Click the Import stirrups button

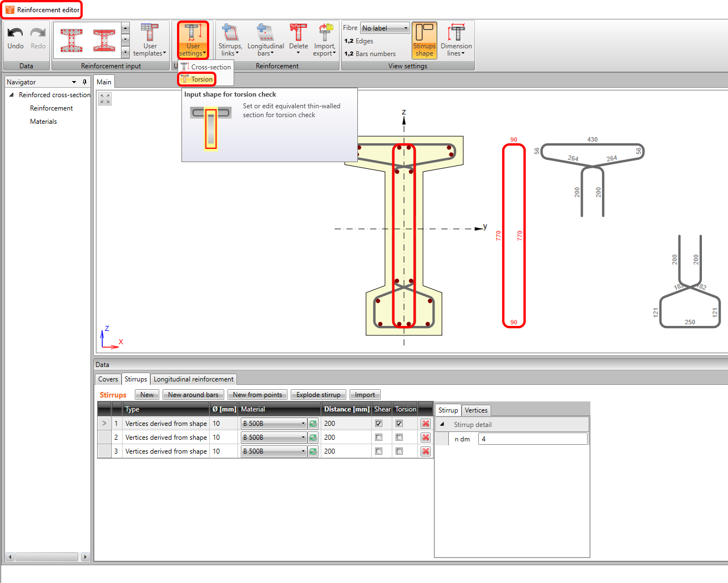click(365, 395)
